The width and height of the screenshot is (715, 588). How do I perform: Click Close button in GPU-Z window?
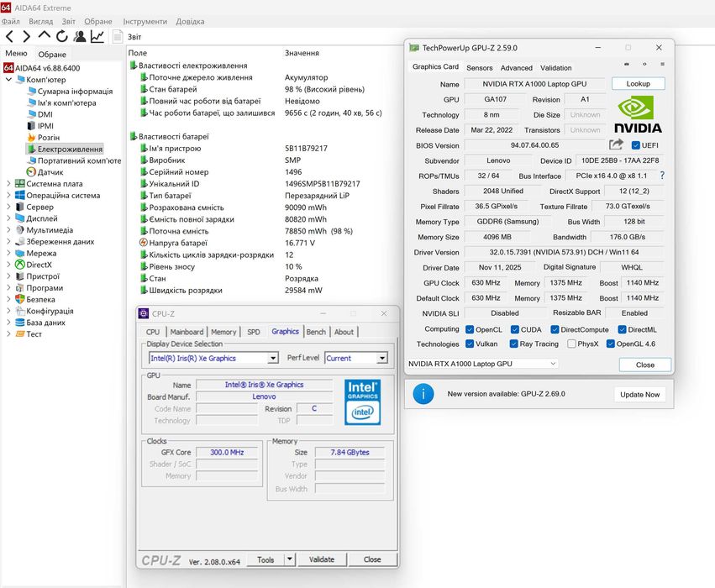tap(644, 365)
